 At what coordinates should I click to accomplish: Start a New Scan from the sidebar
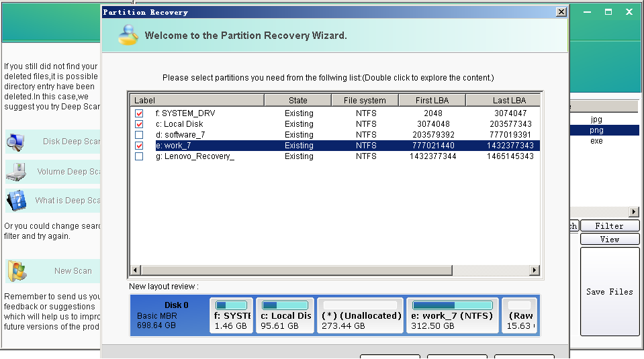pos(52,271)
